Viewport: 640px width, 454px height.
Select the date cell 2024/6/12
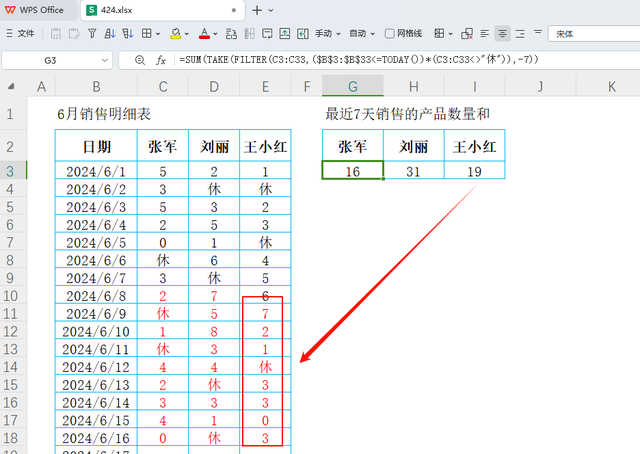[96, 367]
